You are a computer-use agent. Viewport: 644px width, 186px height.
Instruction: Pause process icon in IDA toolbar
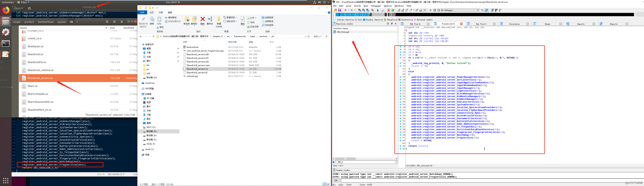[435, 10]
